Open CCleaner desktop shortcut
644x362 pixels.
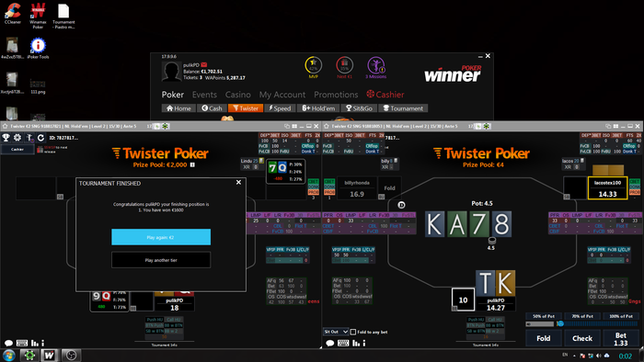click(13, 14)
